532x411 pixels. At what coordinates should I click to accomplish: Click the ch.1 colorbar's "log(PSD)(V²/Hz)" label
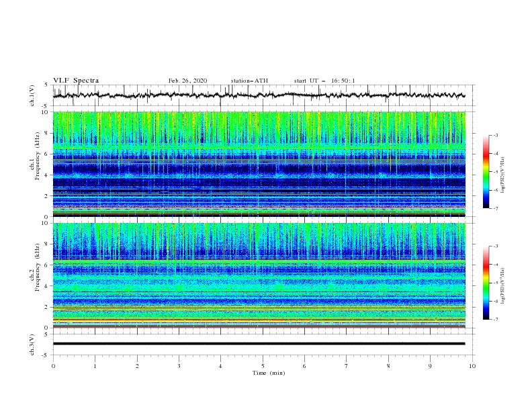click(x=502, y=175)
